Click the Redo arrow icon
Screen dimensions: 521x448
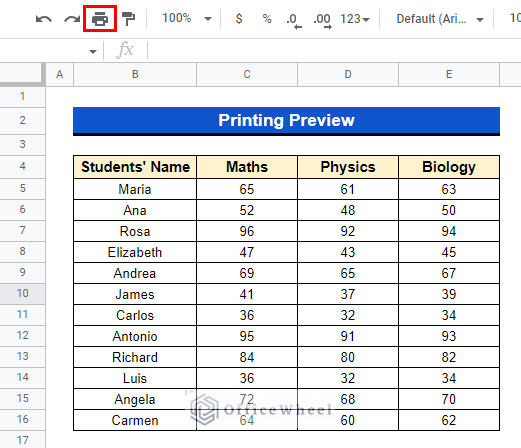[x=72, y=19]
